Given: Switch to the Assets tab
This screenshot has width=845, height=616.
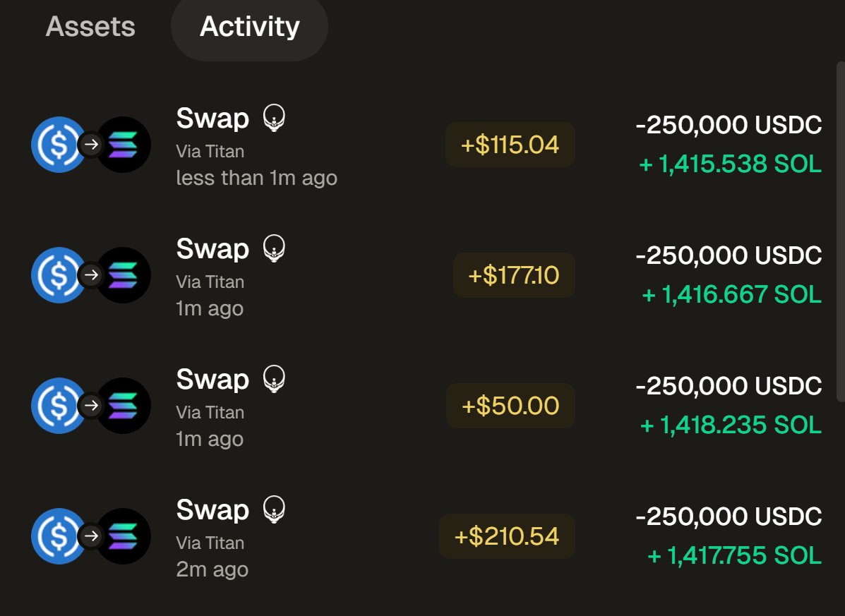Looking at the screenshot, I should 90,27.
